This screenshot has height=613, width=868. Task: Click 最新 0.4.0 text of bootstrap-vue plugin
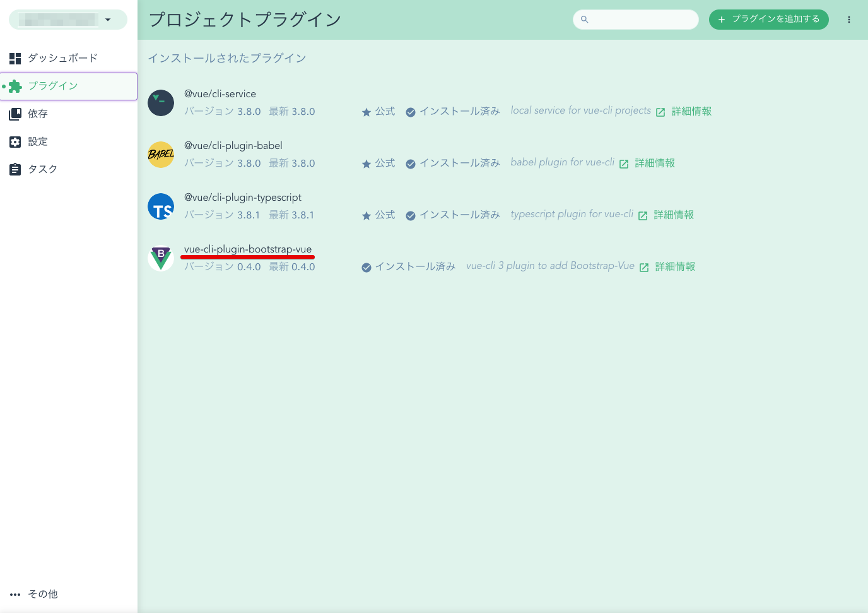[x=292, y=266]
